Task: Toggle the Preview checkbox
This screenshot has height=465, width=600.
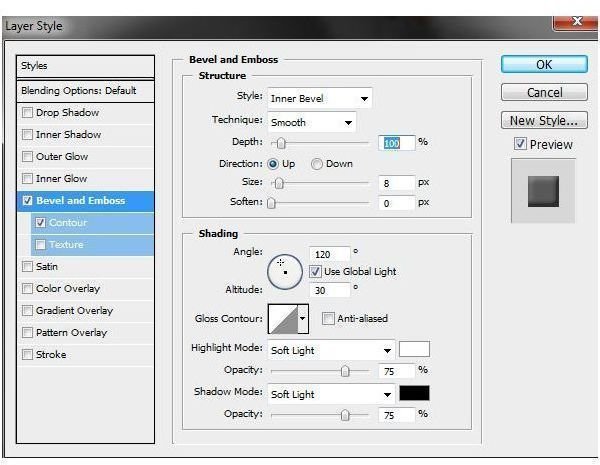Action: [520, 144]
